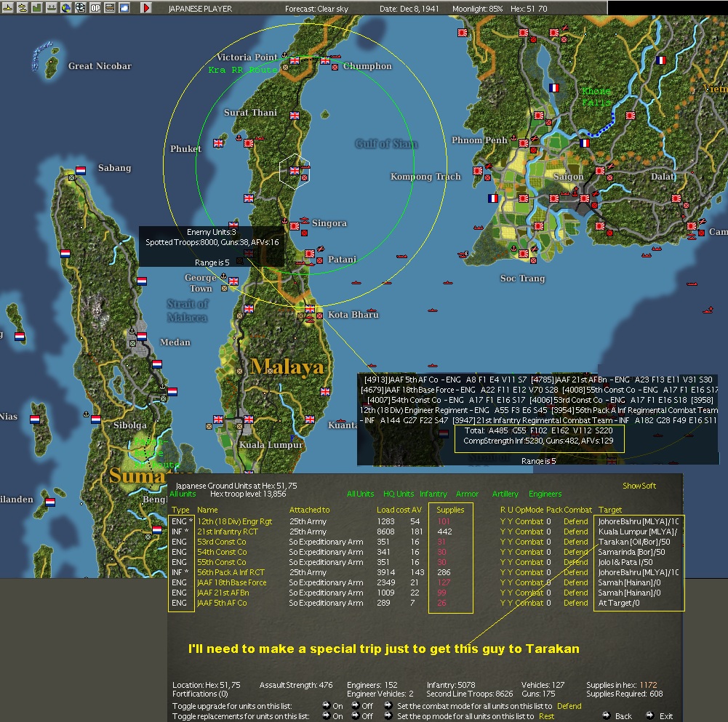Click the crosshair targeting toolbar icon

(80, 7)
